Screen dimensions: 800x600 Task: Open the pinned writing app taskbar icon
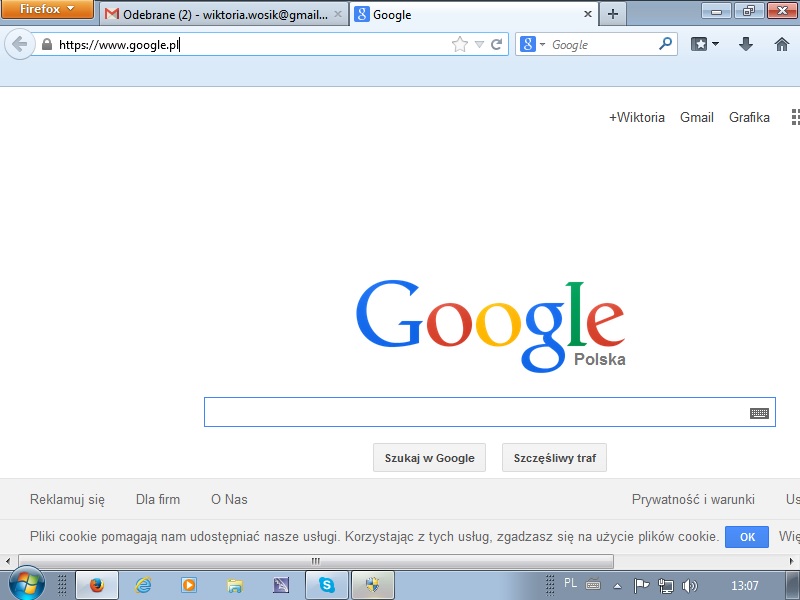281,585
